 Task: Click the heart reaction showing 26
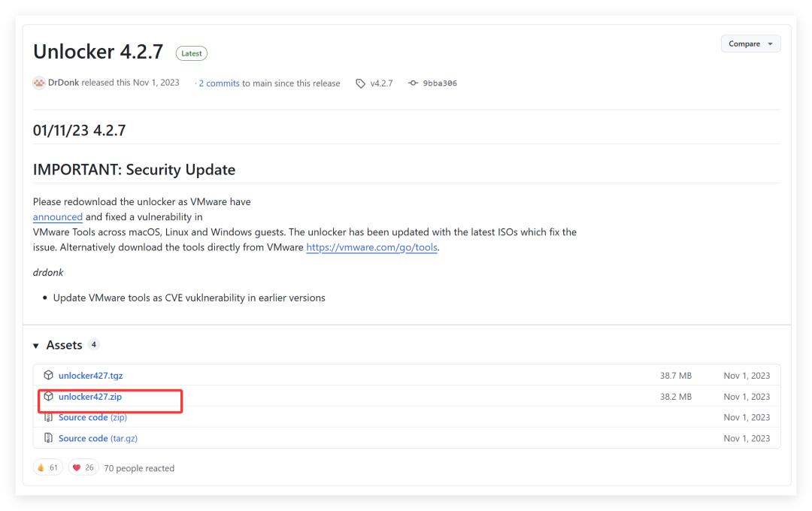pos(83,467)
